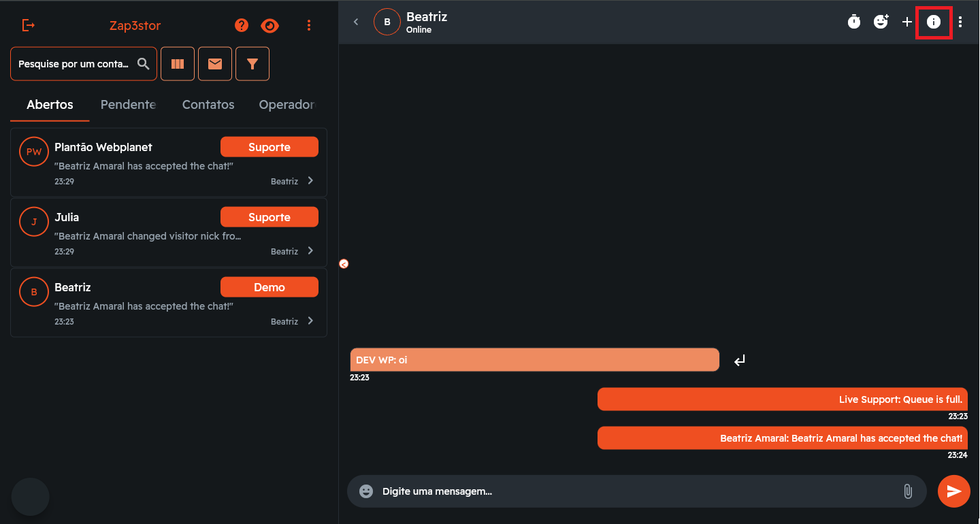This screenshot has height=524, width=980.
Task: Open the help question mark icon
Action: (242, 26)
